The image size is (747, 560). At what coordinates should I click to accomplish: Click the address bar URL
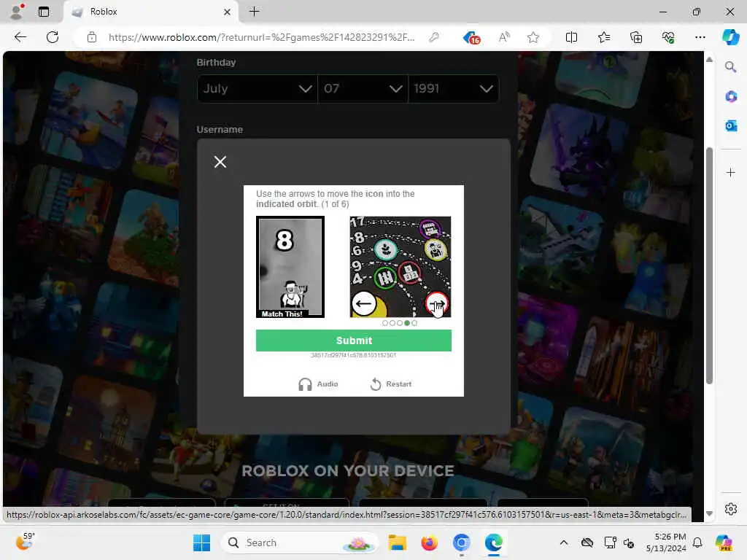coord(262,37)
